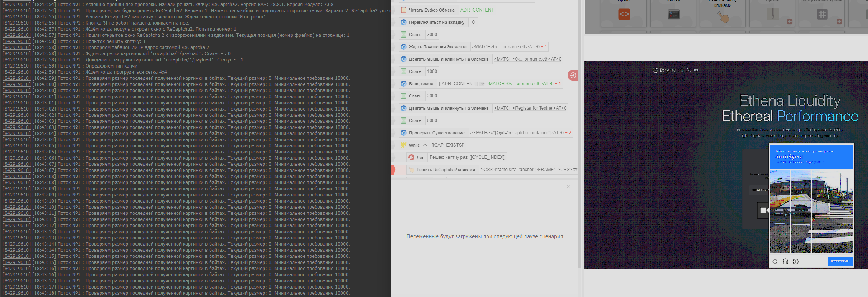Open the reCAPTCHA help info icon
868x297 pixels.
[795, 261]
